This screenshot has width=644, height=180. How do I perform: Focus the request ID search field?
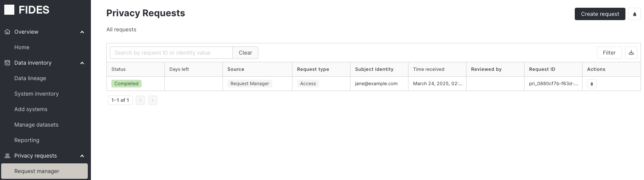click(x=171, y=53)
